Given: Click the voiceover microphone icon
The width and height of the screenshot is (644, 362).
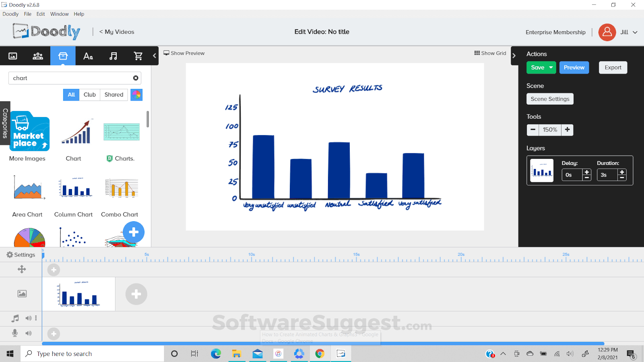Looking at the screenshot, I should coord(15,333).
